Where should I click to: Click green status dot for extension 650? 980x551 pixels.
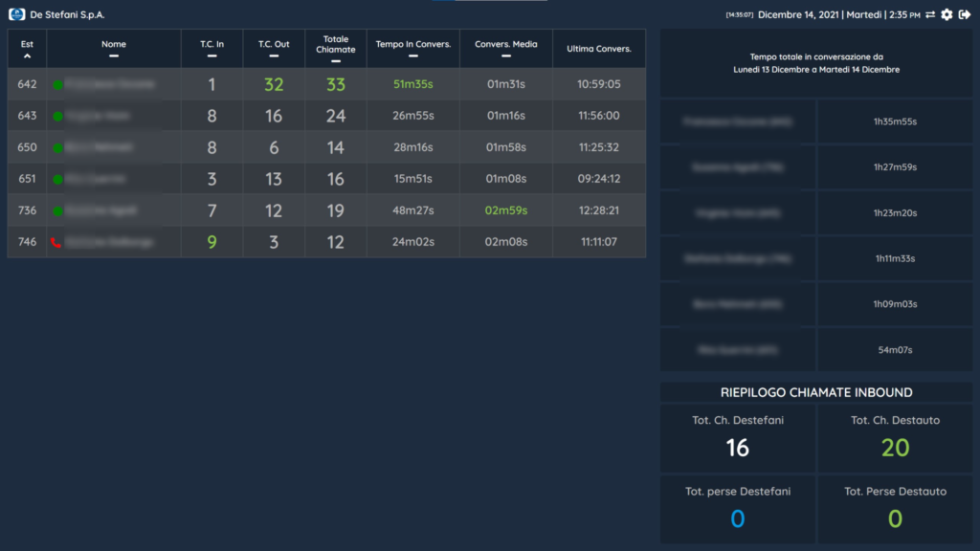[x=57, y=148]
